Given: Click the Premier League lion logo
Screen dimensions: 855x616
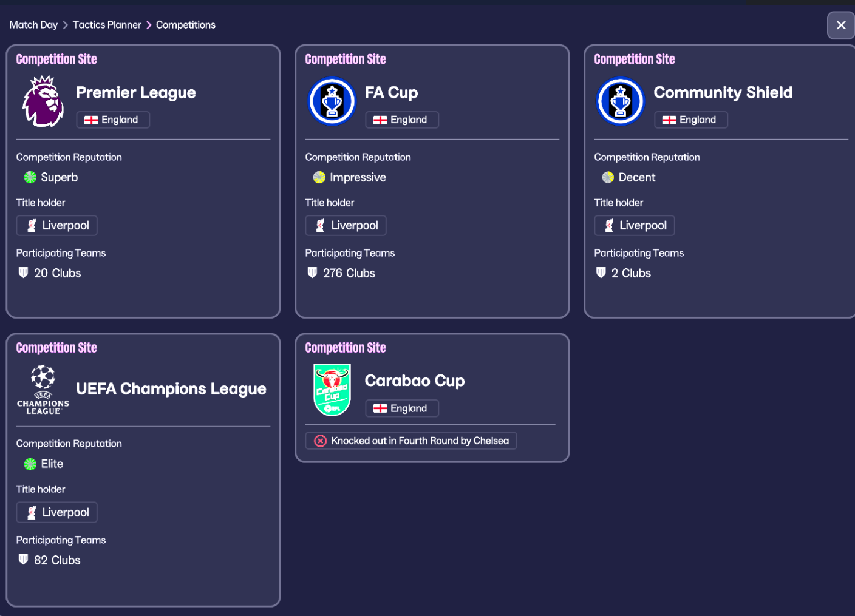Looking at the screenshot, I should pyautogui.click(x=43, y=101).
